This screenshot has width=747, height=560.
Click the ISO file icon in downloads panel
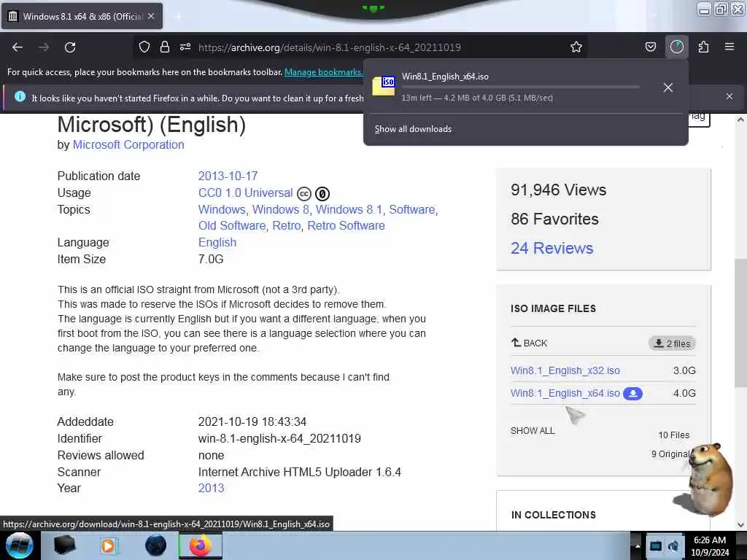pyautogui.click(x=384, y=86)
